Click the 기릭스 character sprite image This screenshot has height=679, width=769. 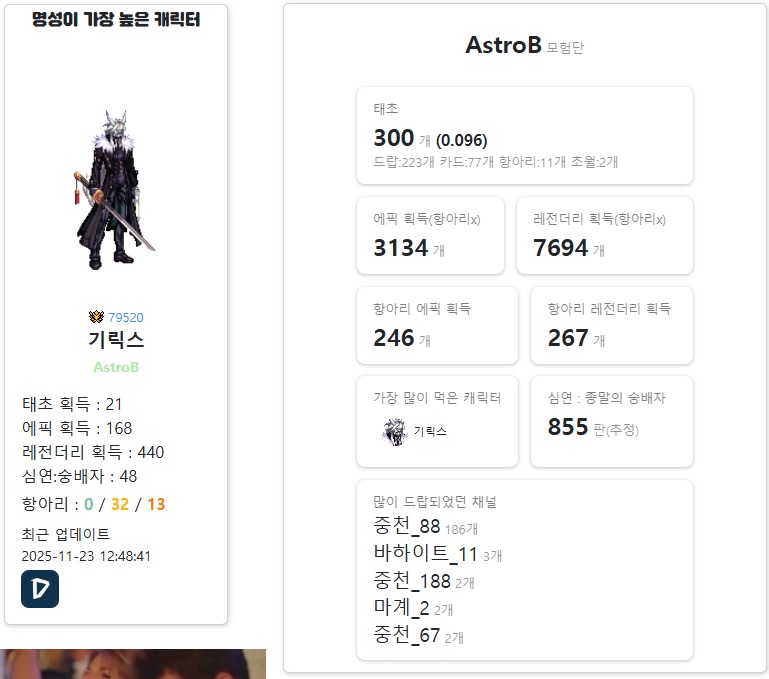click(114, 190)
